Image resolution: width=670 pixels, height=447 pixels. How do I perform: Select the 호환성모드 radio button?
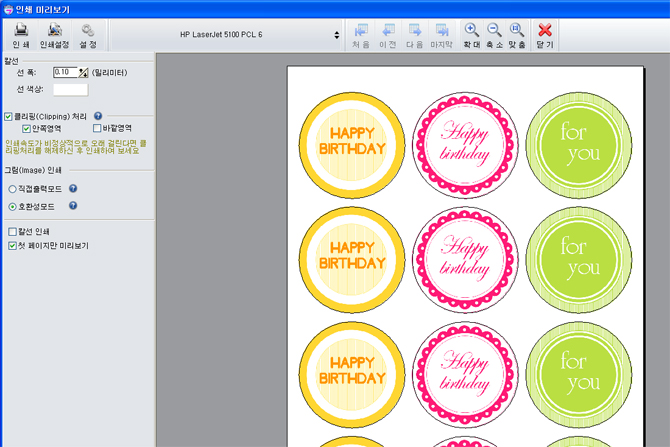click(x=12, y=207)
